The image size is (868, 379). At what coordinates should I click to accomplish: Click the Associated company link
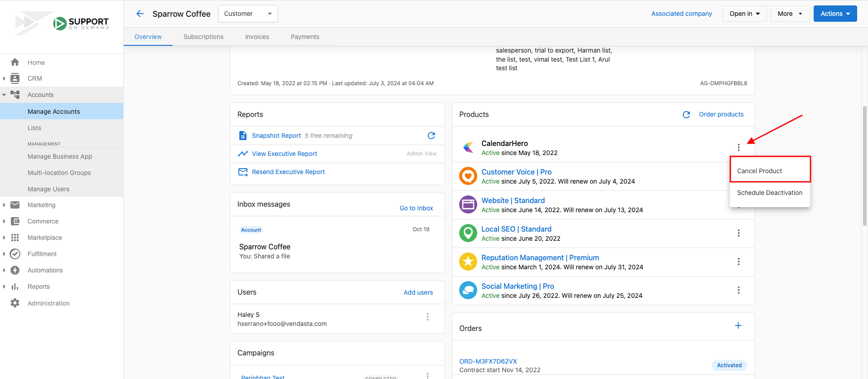pos(681,14)
